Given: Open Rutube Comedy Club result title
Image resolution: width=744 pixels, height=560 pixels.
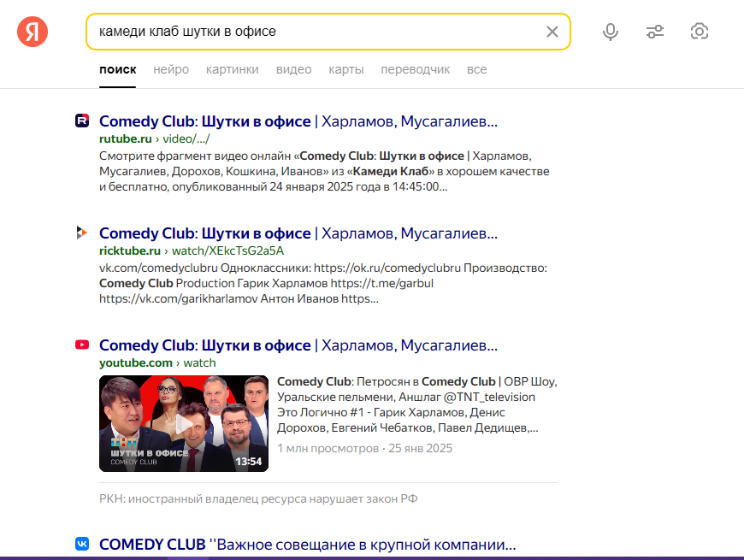Looking at the screenshot, I should coord(298,121).
